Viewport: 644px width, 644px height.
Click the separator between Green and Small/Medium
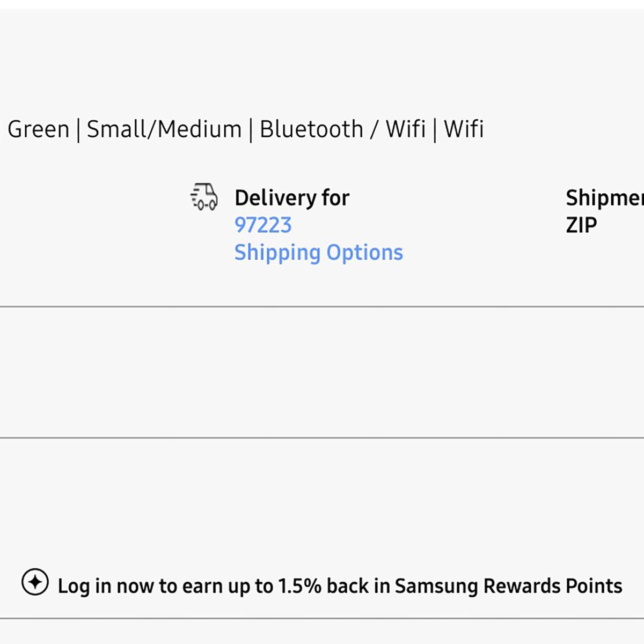78,130
